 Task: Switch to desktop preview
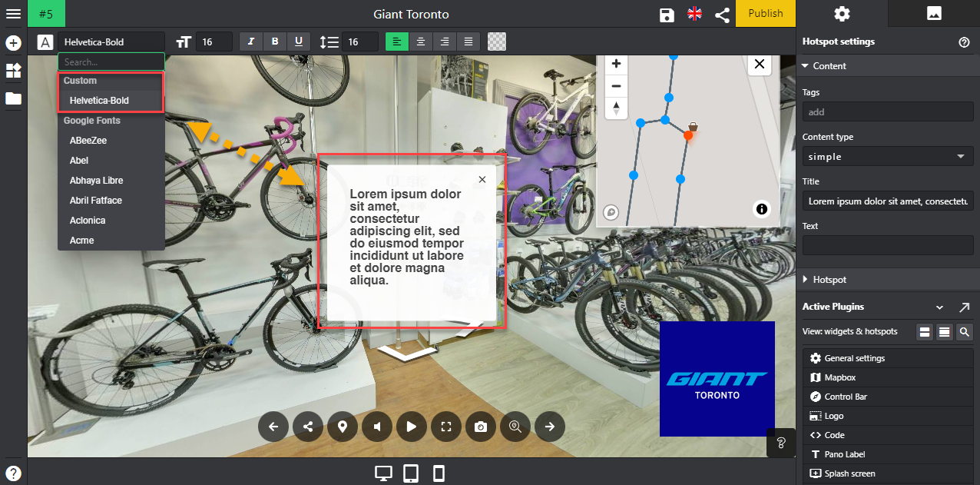coord(383,473)
